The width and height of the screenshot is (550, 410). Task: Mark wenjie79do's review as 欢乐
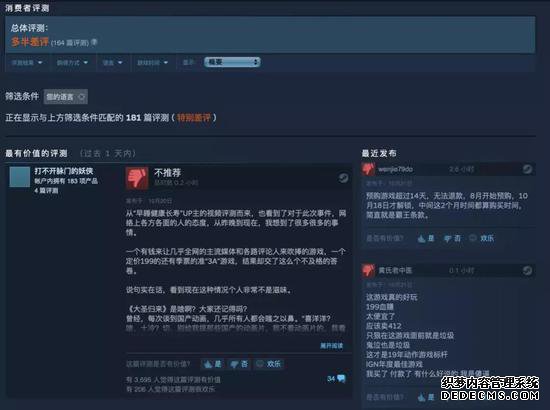pyautogui.click(x=482, y=238)
